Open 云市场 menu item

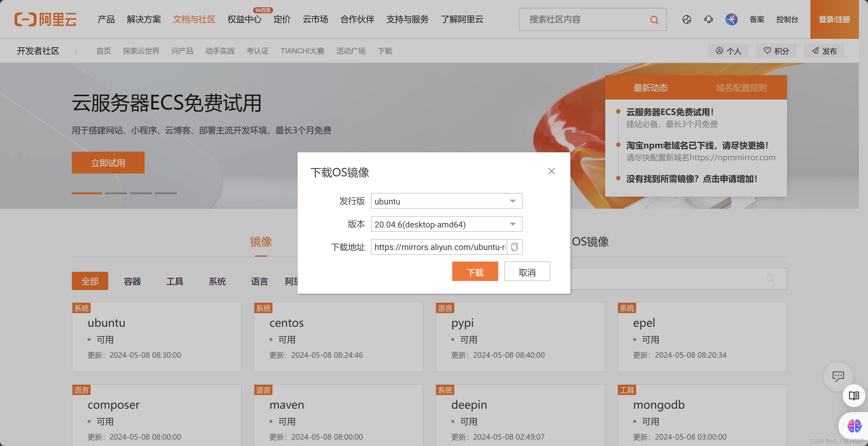point(315,19)
